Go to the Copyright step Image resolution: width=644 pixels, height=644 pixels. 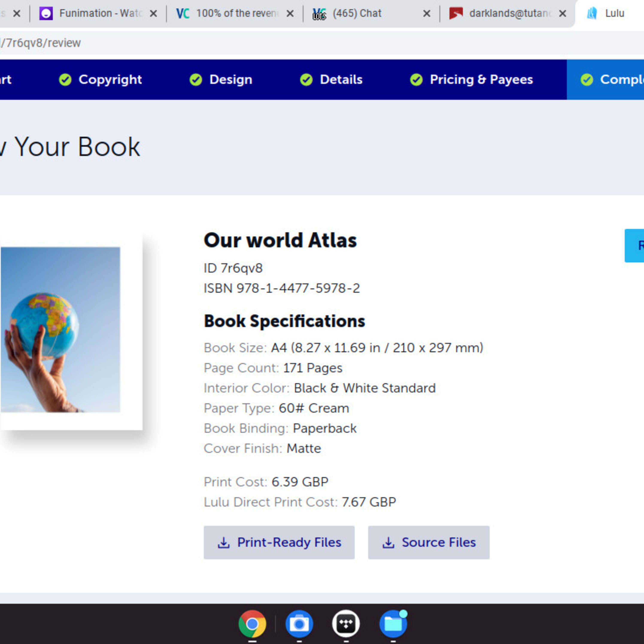point(100,80)
